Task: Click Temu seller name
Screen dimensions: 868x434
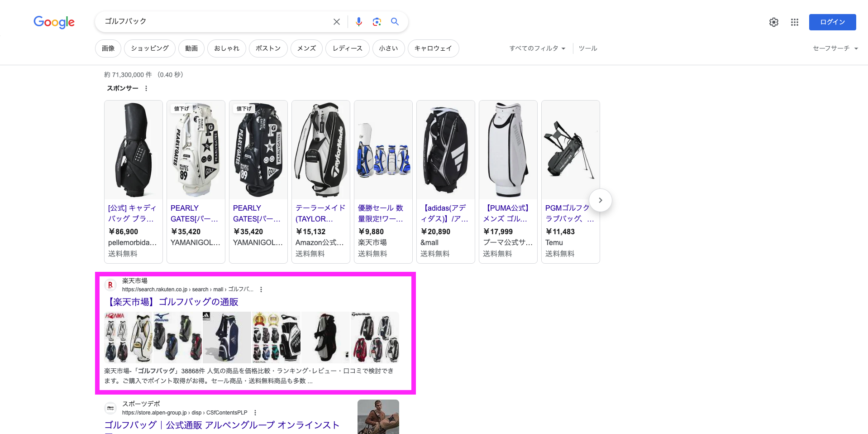Action: (554, 242)
